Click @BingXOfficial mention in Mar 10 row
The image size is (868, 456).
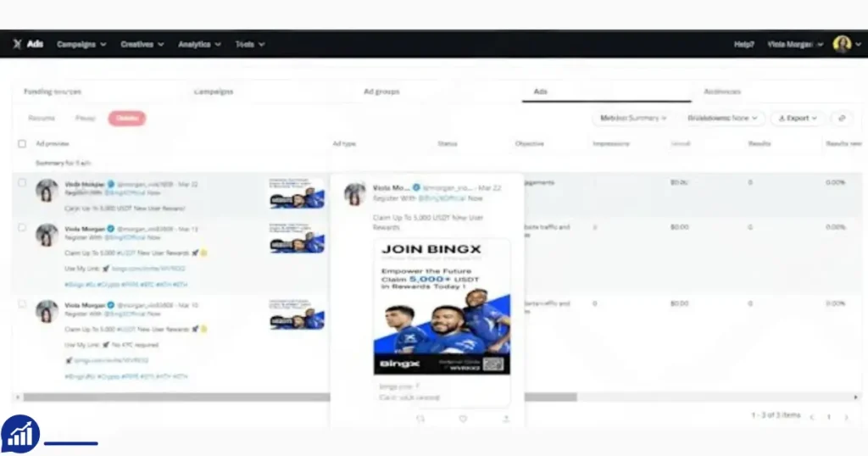coord(125,314)
